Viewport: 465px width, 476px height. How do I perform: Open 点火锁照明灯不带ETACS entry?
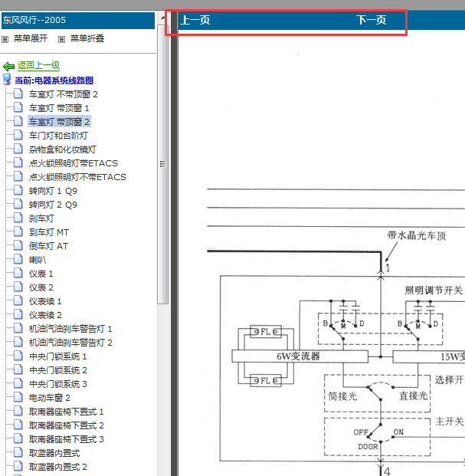coord(77,177)
